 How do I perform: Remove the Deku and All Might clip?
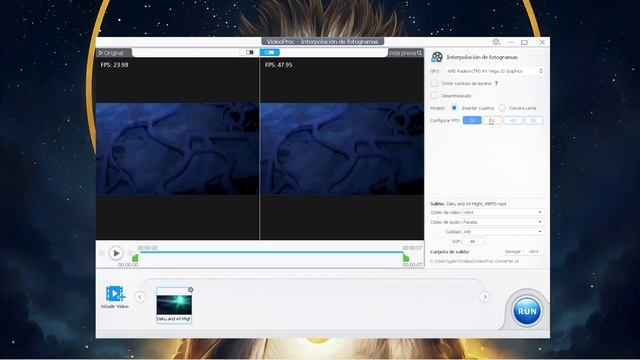pyautogui.click(x=191, y=289)
